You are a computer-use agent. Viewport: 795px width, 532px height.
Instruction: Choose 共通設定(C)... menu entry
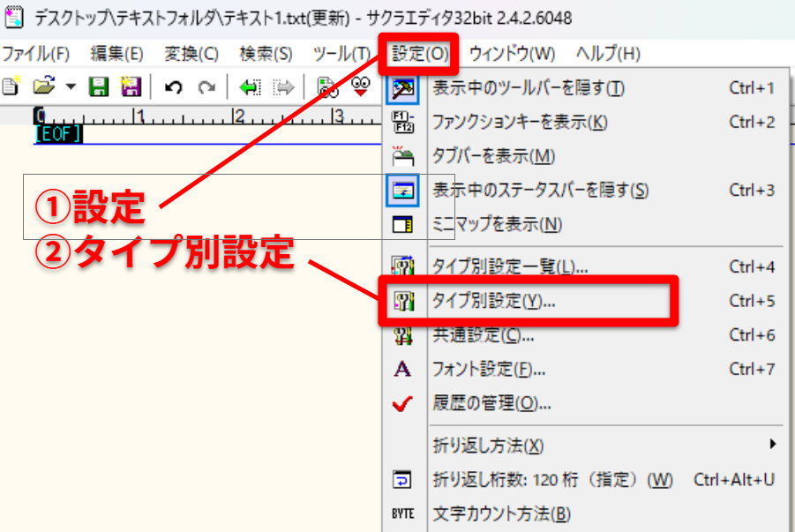point(484,335)
